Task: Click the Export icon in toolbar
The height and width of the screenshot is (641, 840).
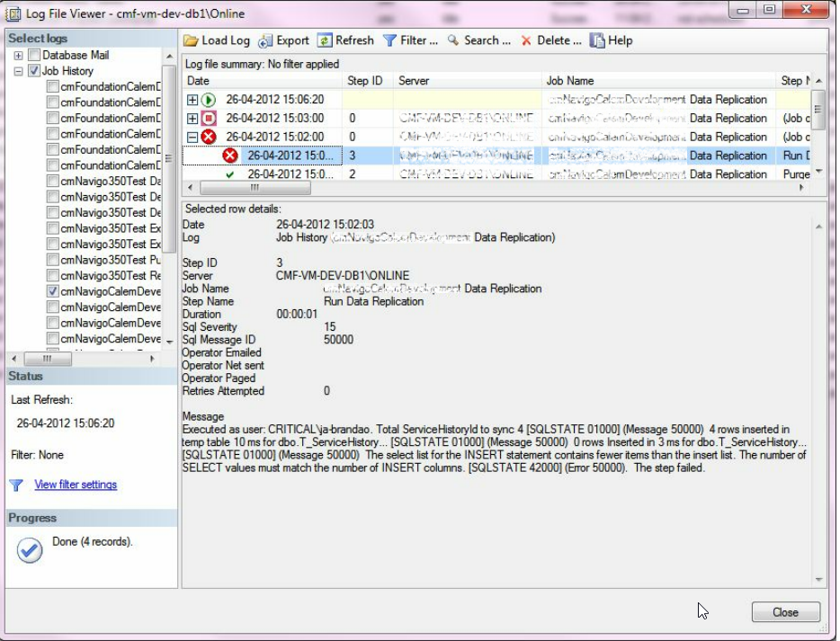Action: click(x=265, y=40)
